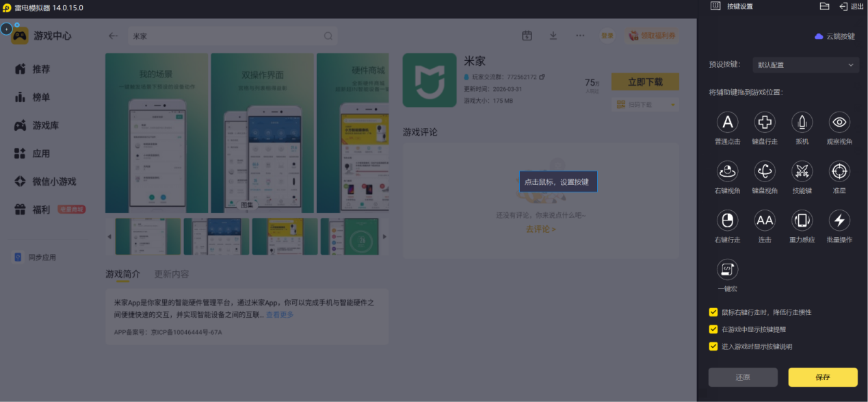
Task: Click the back arrow beside search box
Action: click(x=114, y=36)
